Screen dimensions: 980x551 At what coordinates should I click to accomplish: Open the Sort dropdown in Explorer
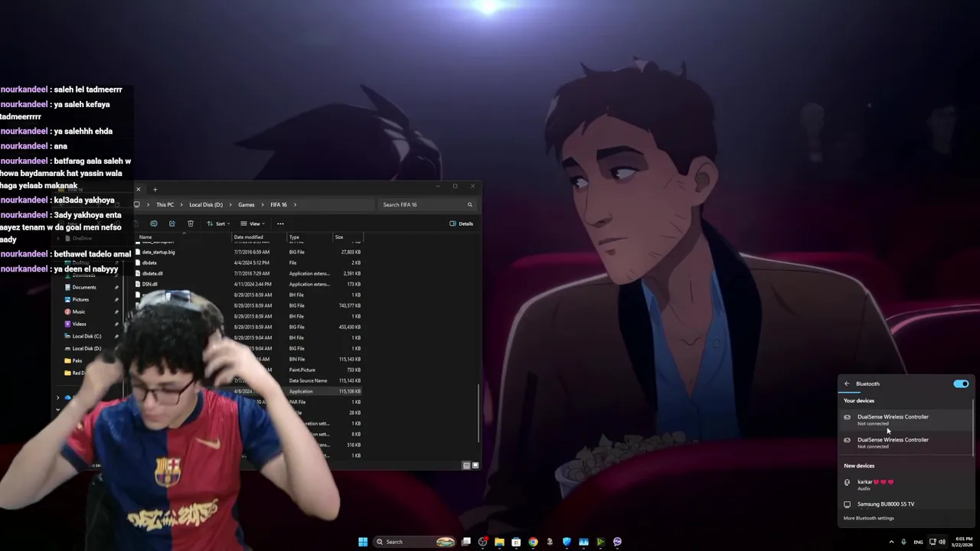click(218, 223)
